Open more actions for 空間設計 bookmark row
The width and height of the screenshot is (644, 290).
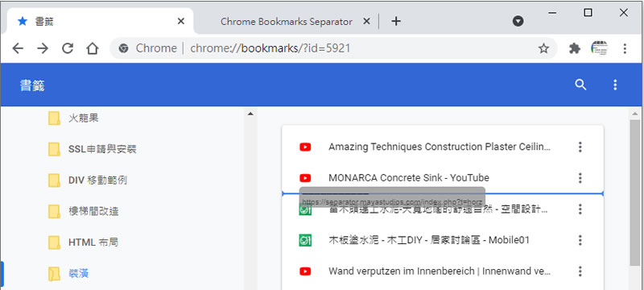point(580,209)
